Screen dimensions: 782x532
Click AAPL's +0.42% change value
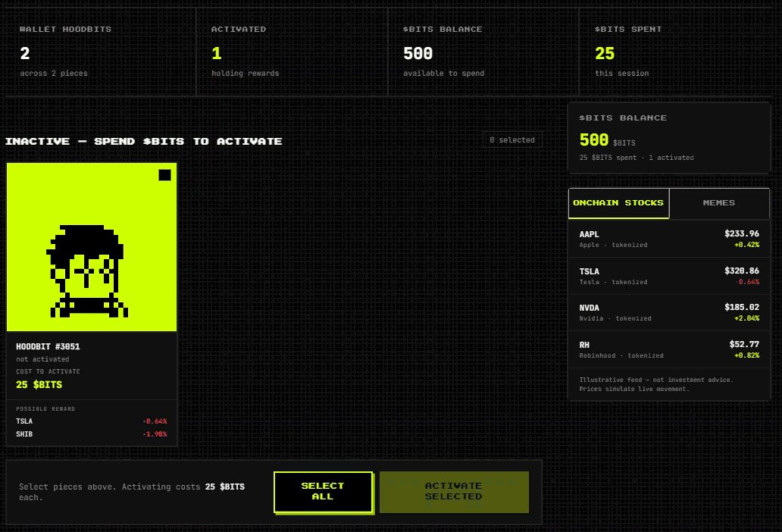tap(747, 245)
